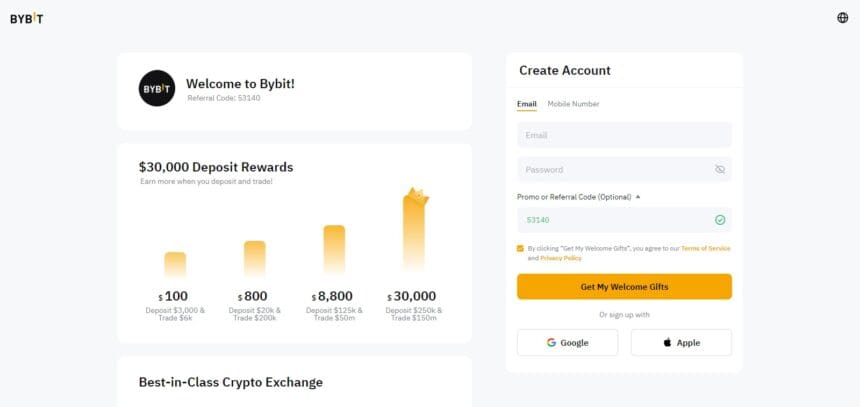
Task: Switch to the Mobile Number tab
Action: tap(573, 104)
